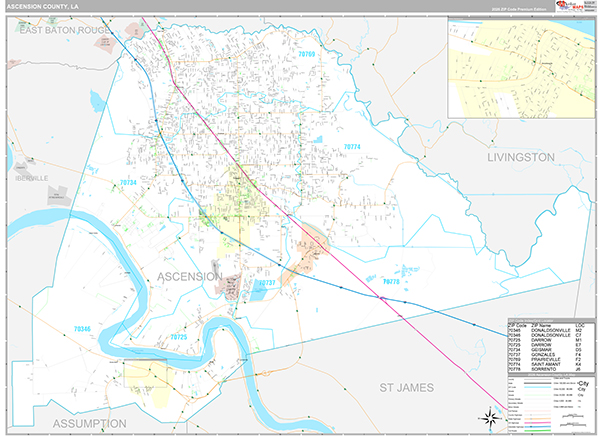This screenshot has height=436, width=600.
Task: Click the PRAIRIEVILLE row in ZIP index
Action: coord(545,360)
